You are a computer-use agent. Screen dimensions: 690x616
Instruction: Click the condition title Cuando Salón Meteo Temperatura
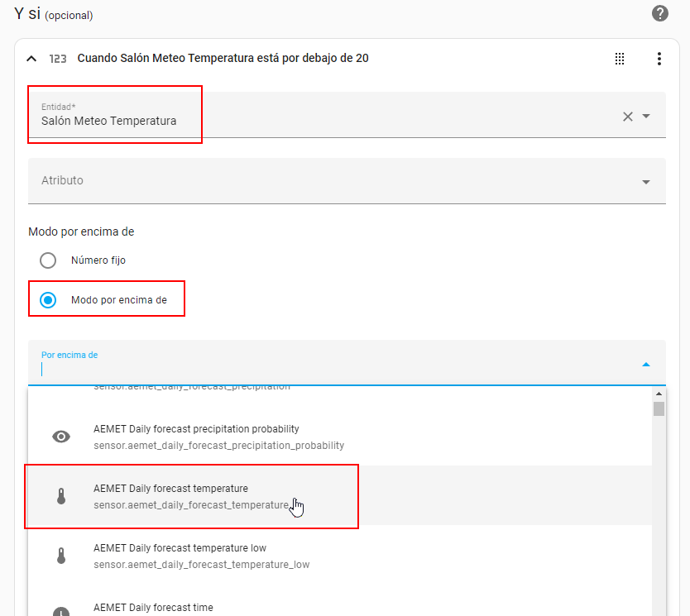pos(223,59)
